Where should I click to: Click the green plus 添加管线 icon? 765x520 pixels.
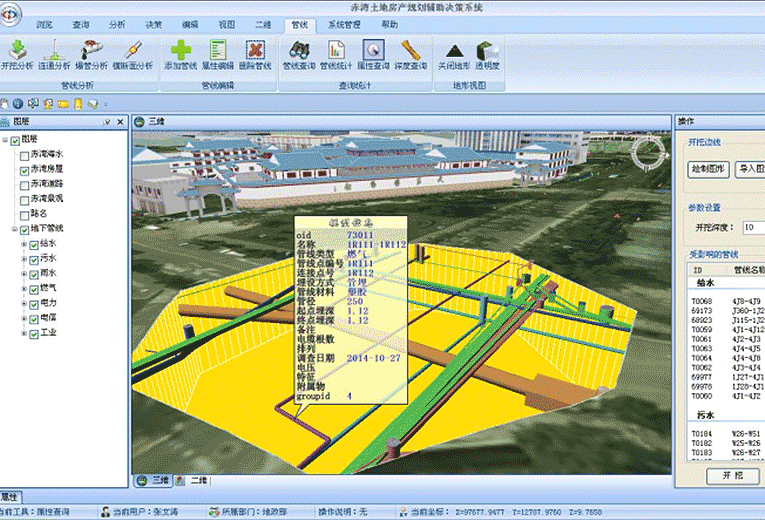coord(181,52)
